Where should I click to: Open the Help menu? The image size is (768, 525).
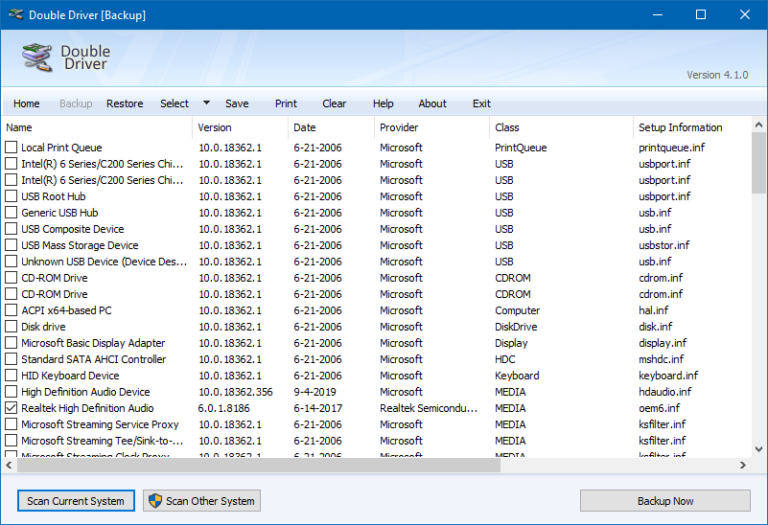(x=383, y=104)
